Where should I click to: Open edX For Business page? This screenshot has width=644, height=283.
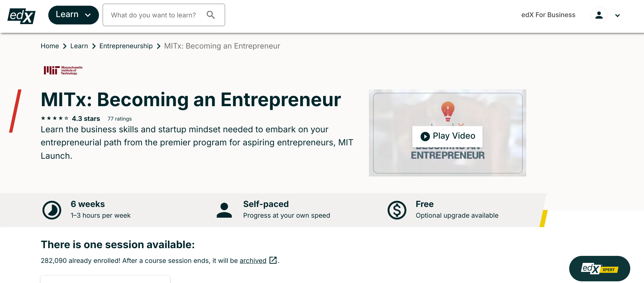click(548, 15)
